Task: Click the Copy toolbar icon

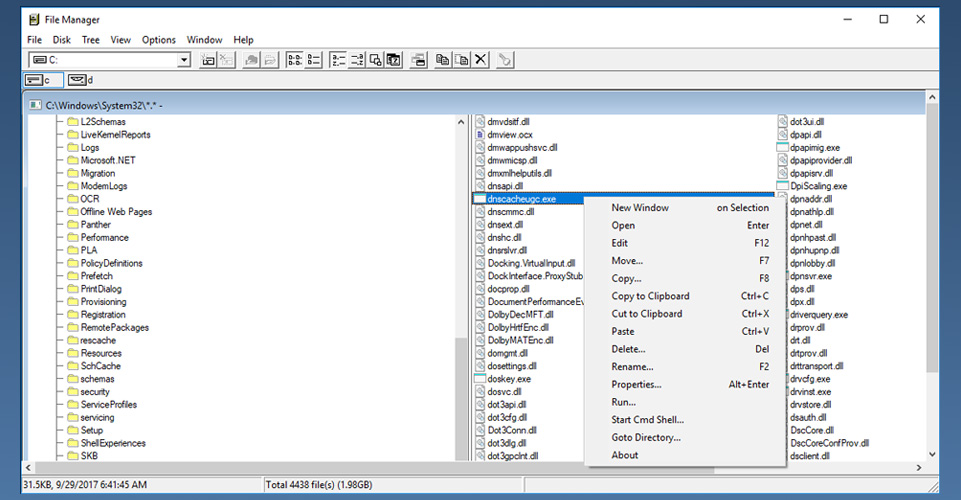Action: point(443,59)
